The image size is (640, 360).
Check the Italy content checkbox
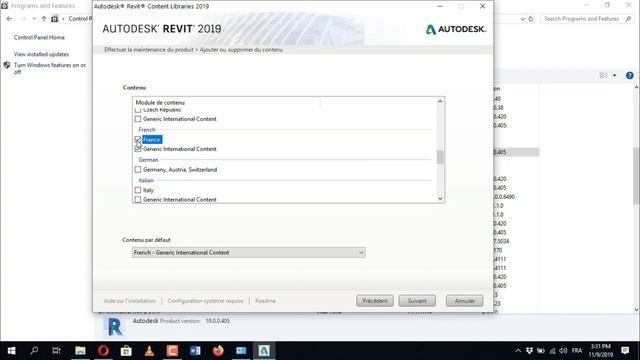[138, 190]
